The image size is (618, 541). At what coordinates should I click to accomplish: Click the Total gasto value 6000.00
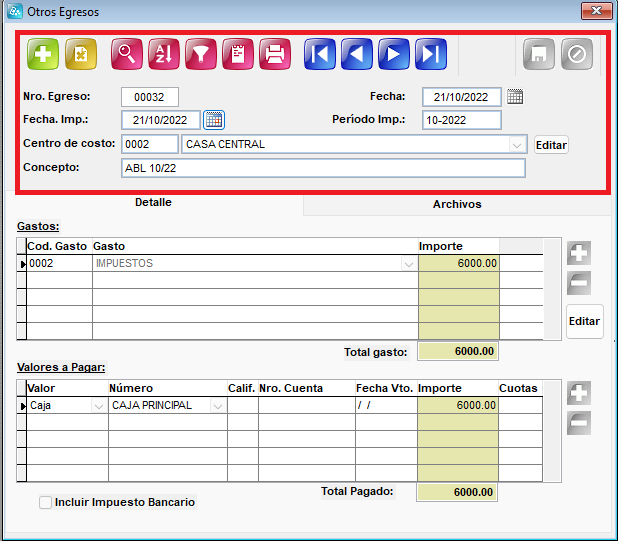tap(458, 351)
